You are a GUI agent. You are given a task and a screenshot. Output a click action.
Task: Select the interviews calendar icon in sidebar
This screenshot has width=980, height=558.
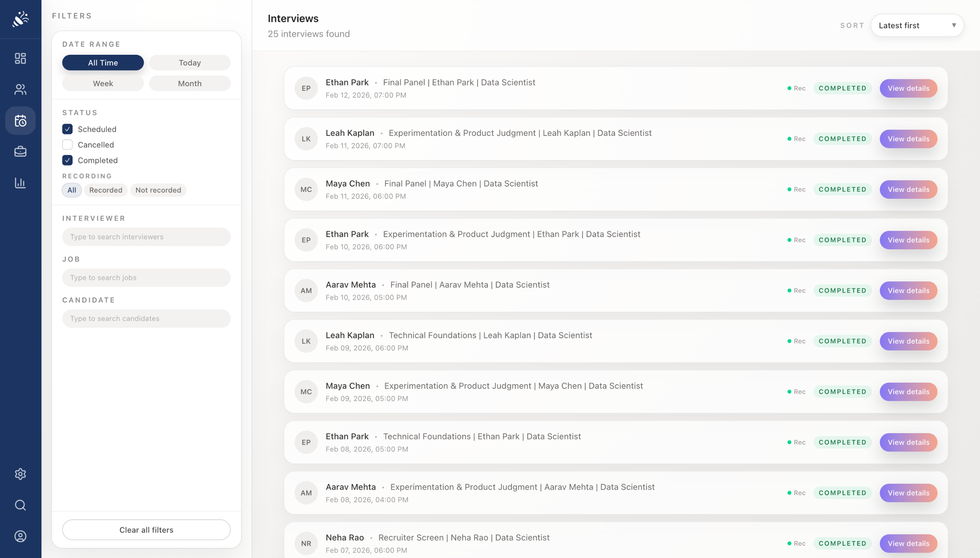coord(20,121)
